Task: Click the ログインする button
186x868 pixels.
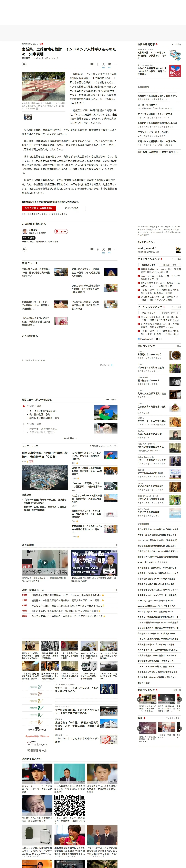Action: pyautogui.click(x=72, y=208)
